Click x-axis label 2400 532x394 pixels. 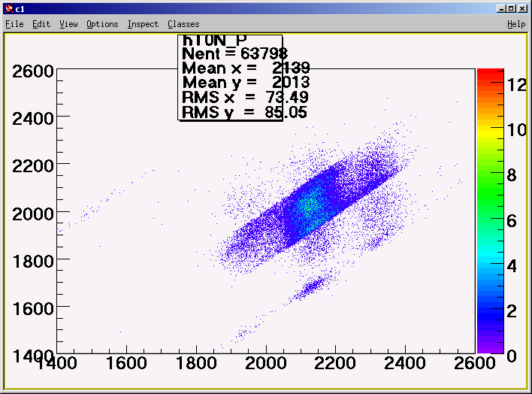click(x=405, y=363)
